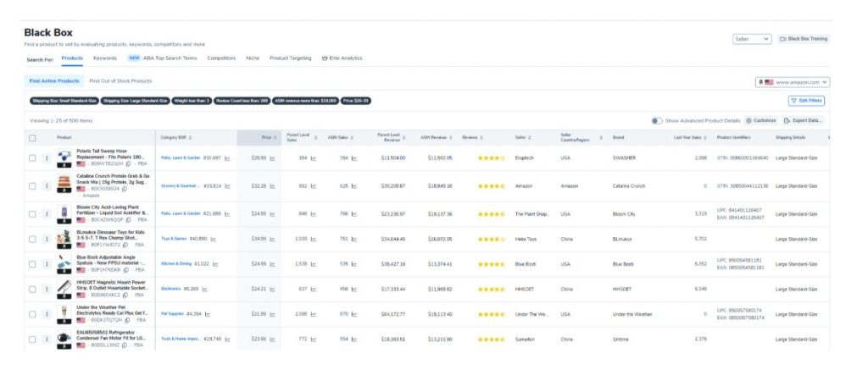Open the price chart icon for Polaris Tail Sweep Hose
The width and height of the screenshot is (868, 392).
tap(272, 158)
